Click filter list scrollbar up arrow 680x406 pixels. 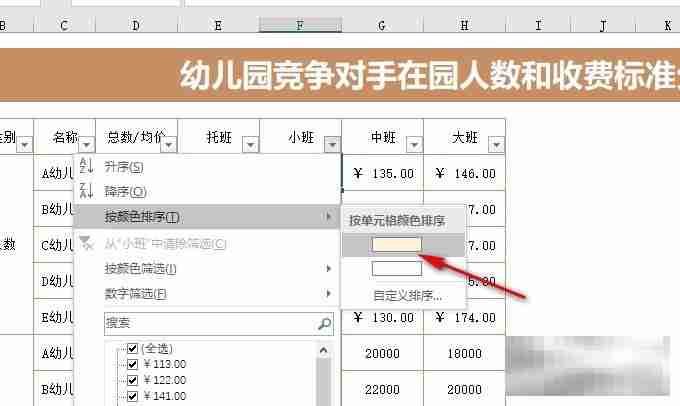[324, 350]
